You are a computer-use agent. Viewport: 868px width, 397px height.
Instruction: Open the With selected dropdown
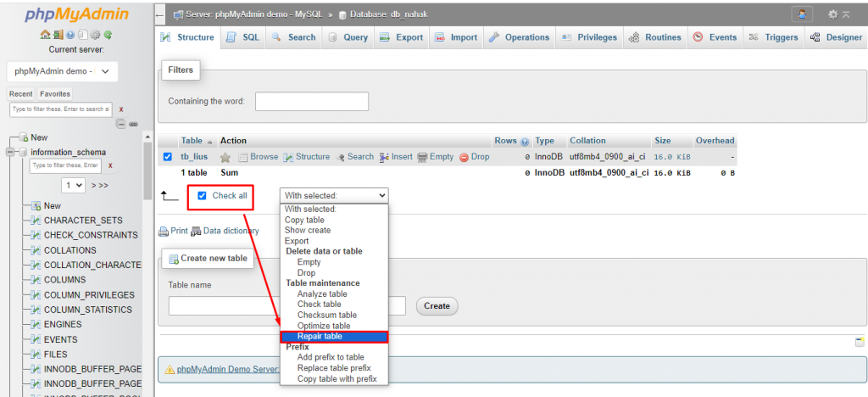335,196
